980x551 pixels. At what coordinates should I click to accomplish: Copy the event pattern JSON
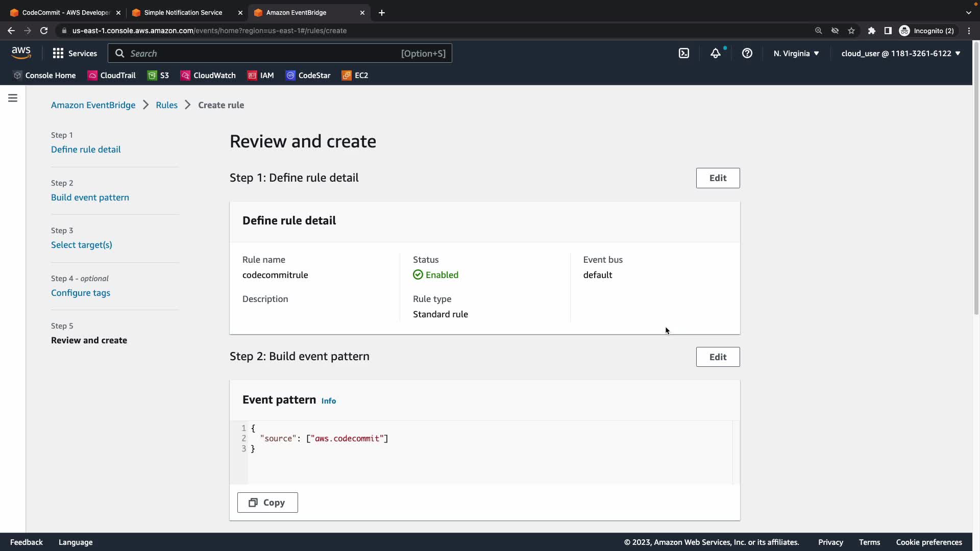pos(267,503)
